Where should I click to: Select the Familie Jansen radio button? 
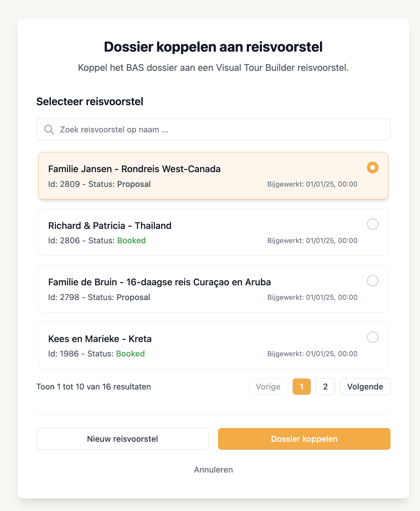(373, 168)
